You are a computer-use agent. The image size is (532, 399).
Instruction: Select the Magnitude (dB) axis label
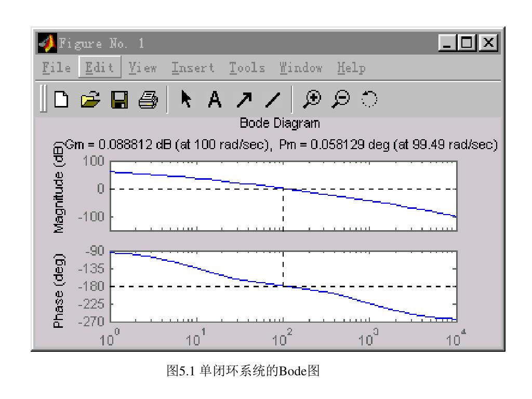point(58,187)
